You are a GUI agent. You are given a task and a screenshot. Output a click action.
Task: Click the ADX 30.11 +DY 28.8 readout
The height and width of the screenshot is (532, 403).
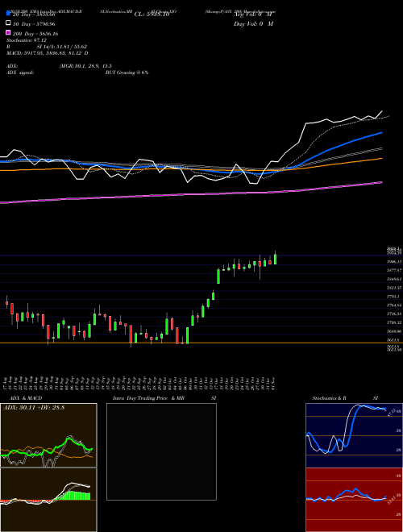click(x=33, y=407)
